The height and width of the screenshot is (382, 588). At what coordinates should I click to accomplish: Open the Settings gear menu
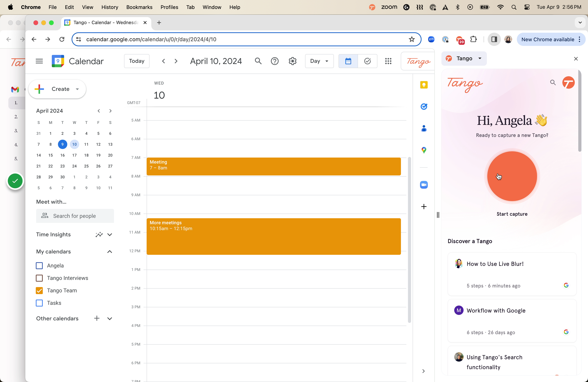coord(292,61)
